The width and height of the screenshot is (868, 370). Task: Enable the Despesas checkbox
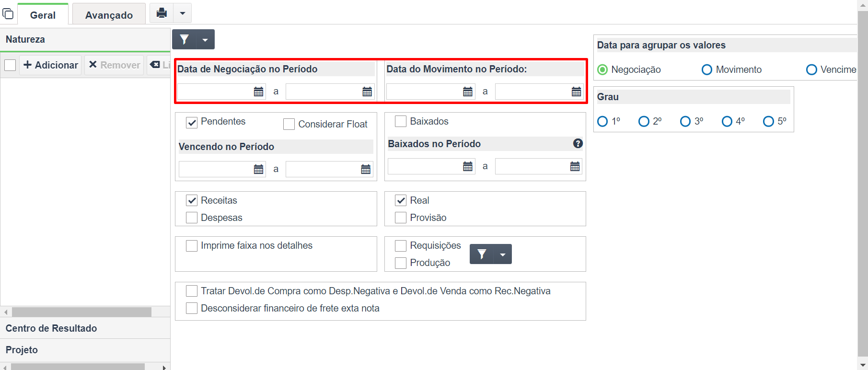coord(192,218)
